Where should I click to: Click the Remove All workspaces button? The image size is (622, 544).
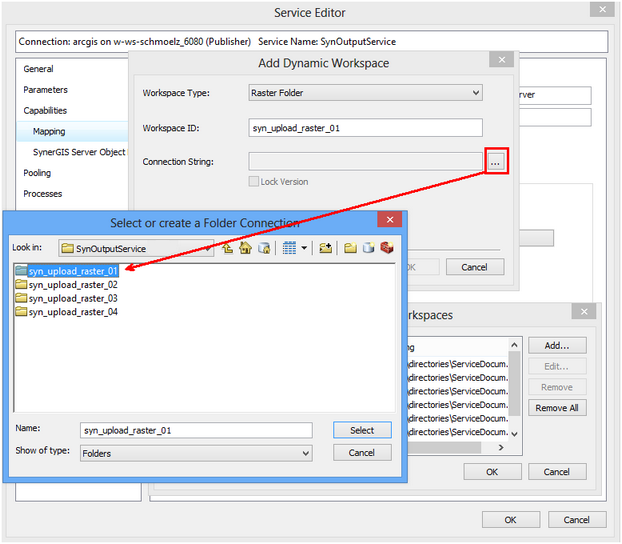557,408
